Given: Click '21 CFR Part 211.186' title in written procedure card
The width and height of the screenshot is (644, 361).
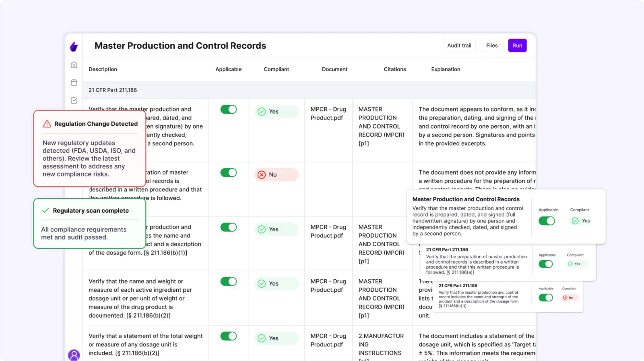Looking at the screenshot, I should [x=447, y=249].
